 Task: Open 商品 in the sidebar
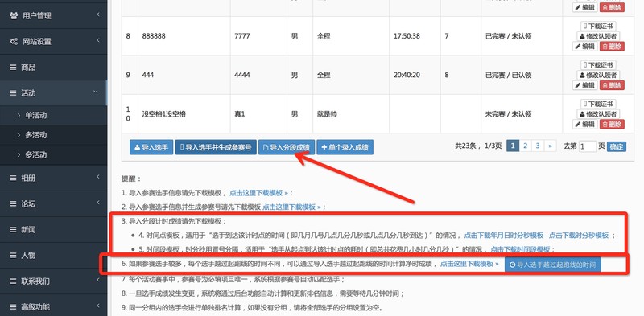53,68
